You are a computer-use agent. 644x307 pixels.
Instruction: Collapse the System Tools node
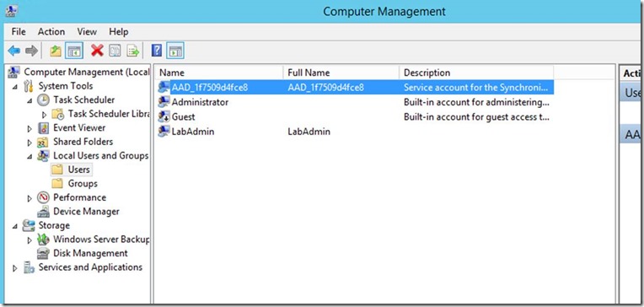point(15,87)
